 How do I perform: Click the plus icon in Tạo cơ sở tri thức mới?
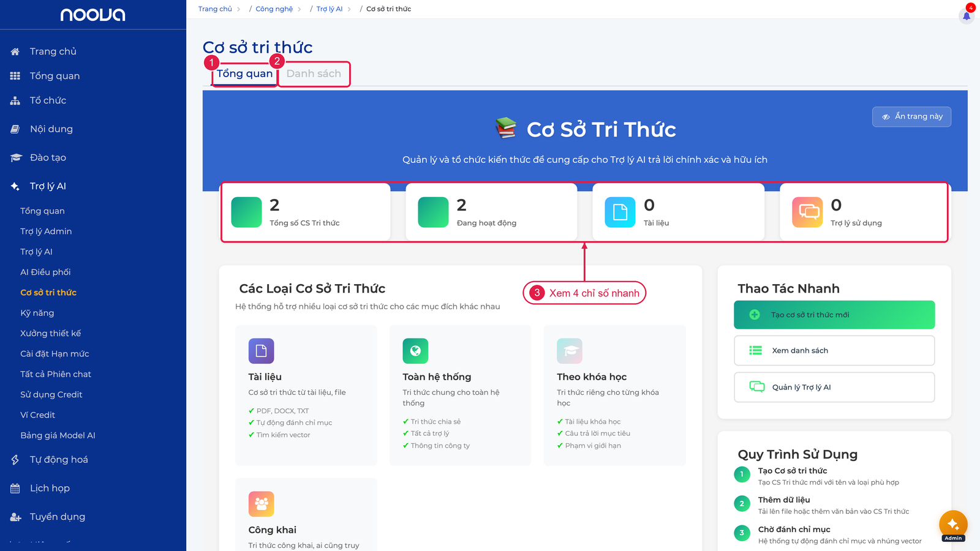pos(755,315)
